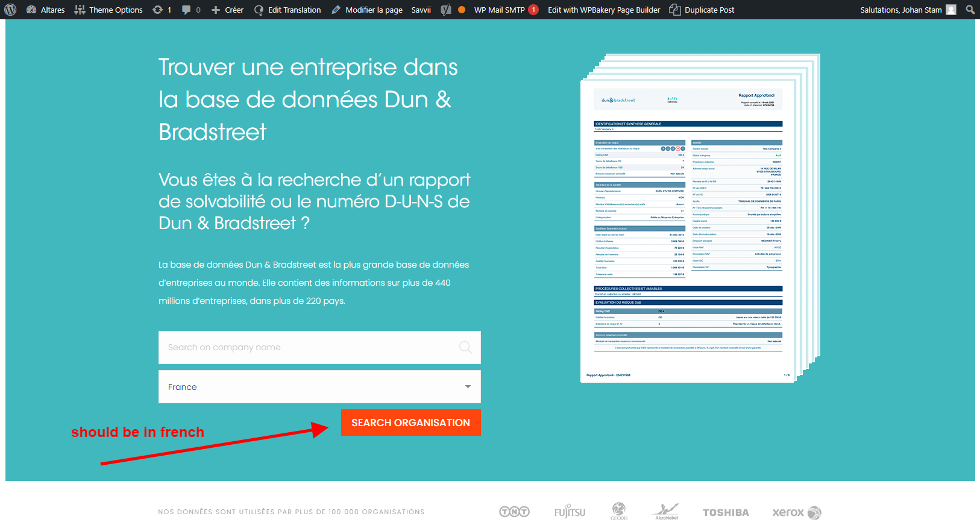Click the Rapport Approfondi report preview
Screen dimensions: 980x525
[x=700, y=218]
